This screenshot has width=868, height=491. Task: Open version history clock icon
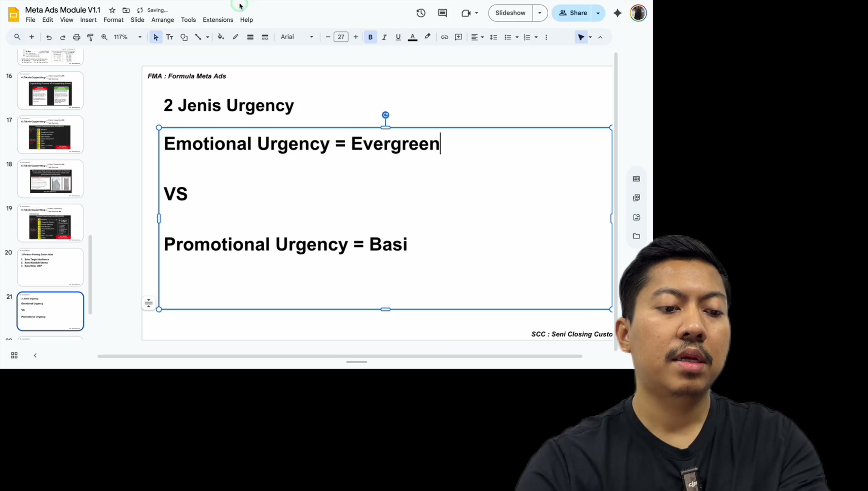pos(421,13)
